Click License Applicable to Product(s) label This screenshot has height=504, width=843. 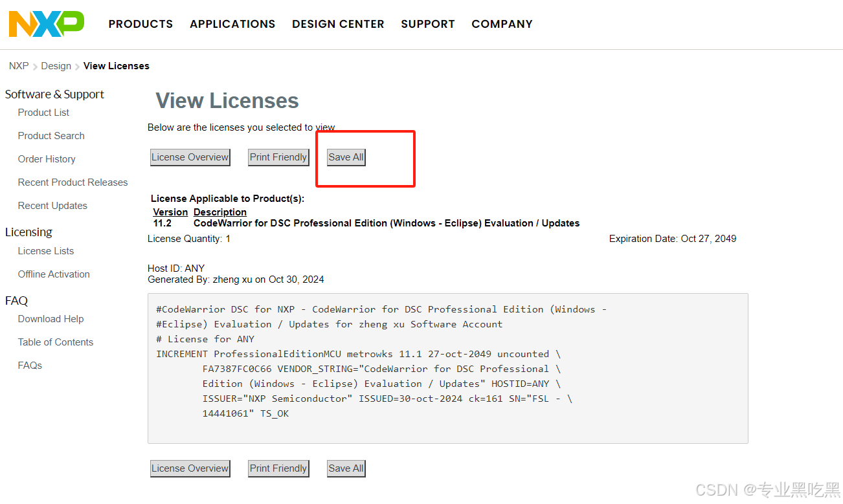coord(227,199)
